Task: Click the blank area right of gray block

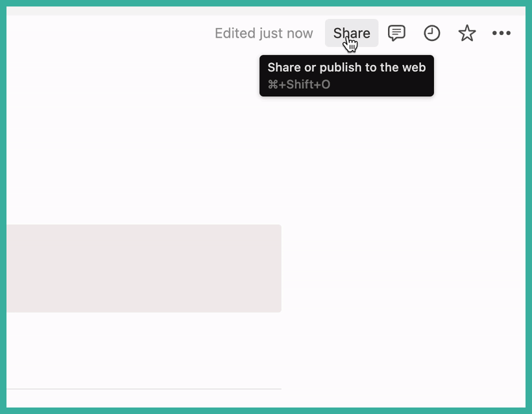Action: point(403,268)
